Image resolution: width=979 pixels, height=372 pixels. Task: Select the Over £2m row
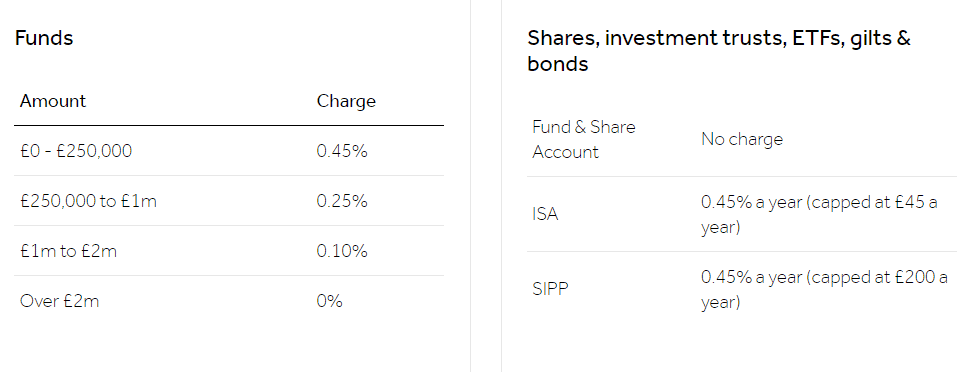pos(229,301)
